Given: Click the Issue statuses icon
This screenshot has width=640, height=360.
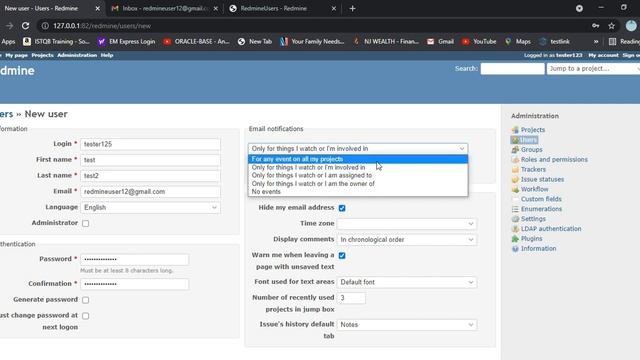Looking at the screenshot, I should point(515,180).
